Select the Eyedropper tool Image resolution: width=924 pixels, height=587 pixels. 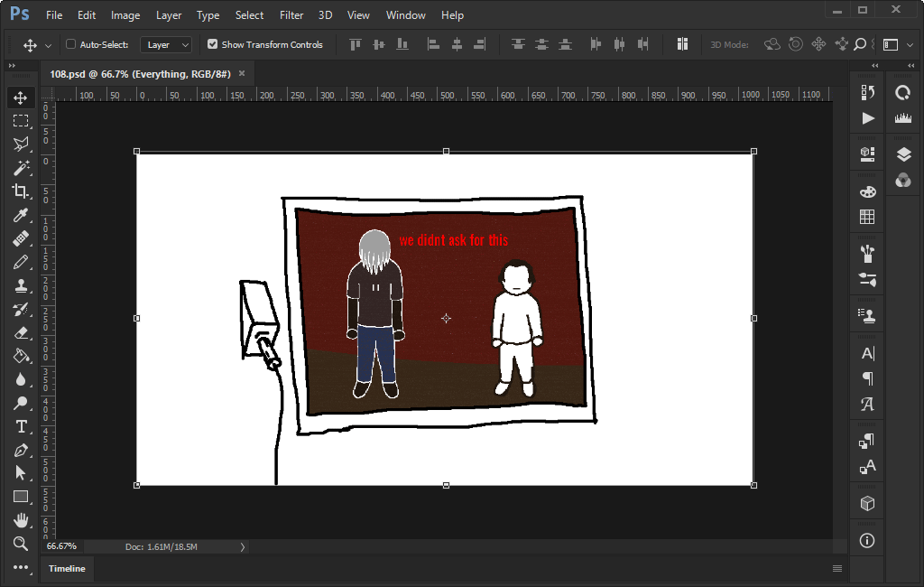20,215
